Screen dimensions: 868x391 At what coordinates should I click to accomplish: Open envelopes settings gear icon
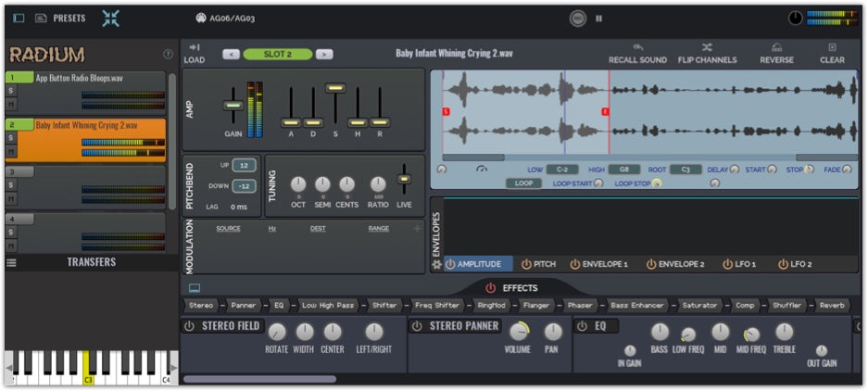436,265
